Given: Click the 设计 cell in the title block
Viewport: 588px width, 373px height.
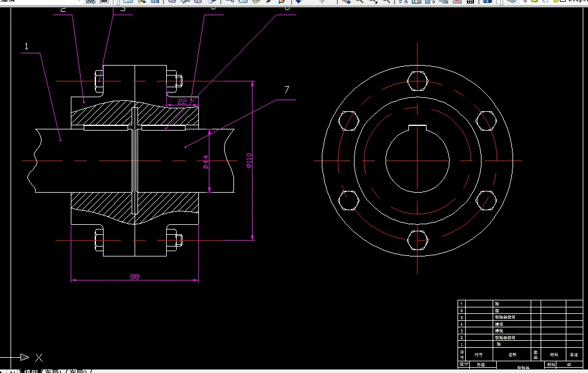Looking at the screenshot, I should click(x=464, y=364).
